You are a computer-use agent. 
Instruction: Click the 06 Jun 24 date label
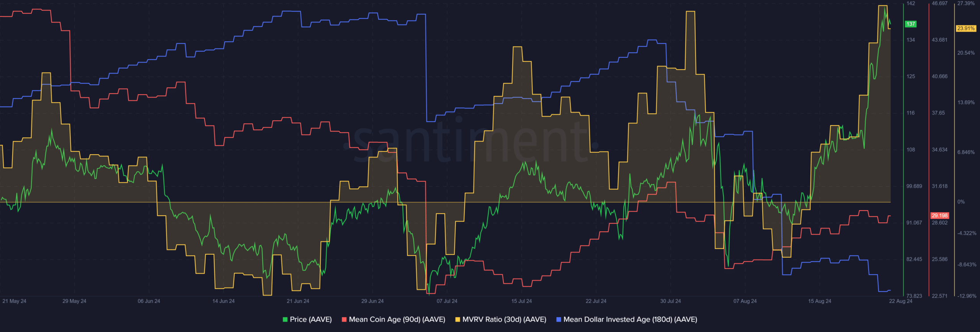pos(149,301)
